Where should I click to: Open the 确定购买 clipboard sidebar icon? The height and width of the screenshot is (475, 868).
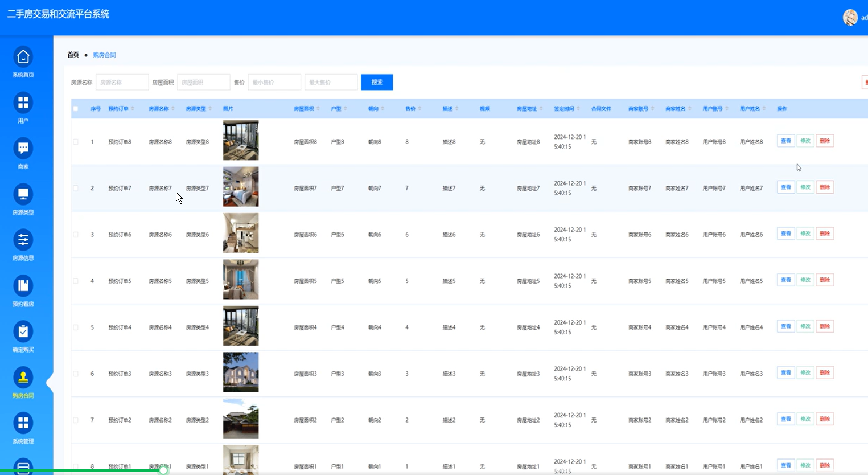pyautogui.click(x=23, y=331)
